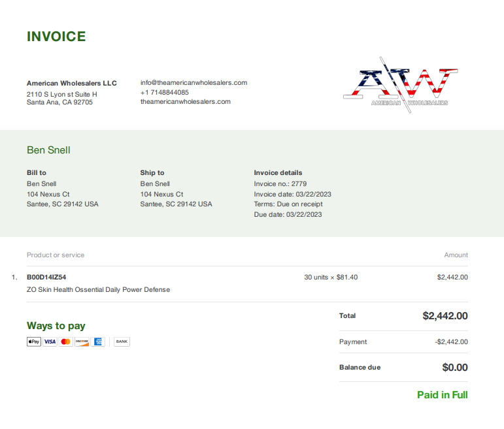Click the Ben Snell customer name heading
This screenshot has width=504, height=429.
(x=48, y=150)
